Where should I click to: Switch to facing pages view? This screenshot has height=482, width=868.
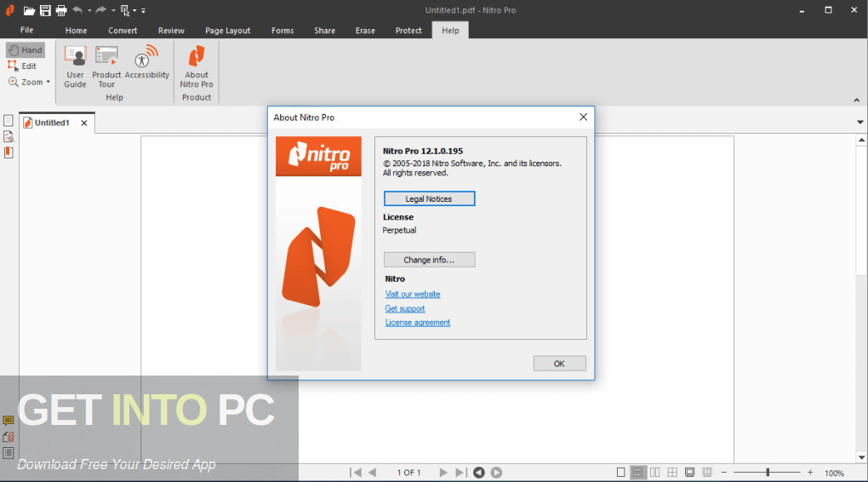click(655, 473)
